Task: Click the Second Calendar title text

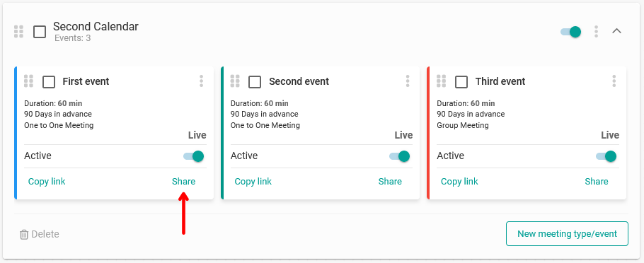Action: 96,26
